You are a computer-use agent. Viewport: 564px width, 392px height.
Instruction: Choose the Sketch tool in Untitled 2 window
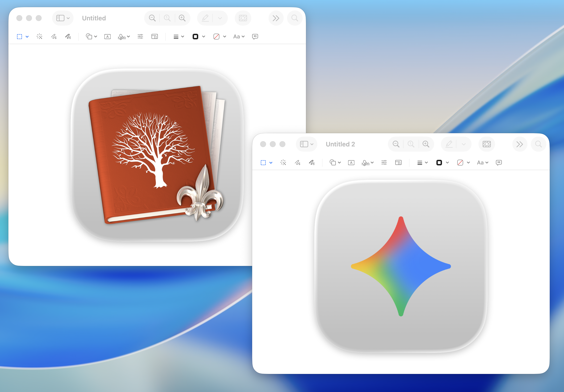(298, 163)
